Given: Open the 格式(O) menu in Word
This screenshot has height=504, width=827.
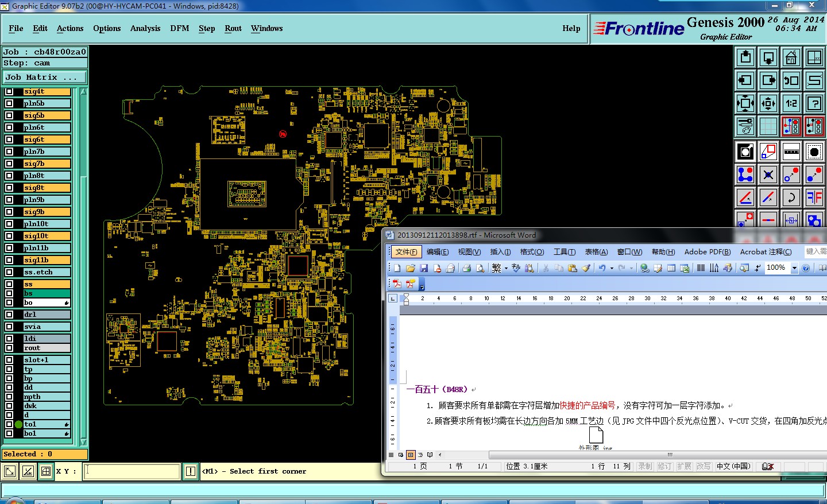Looking at the screenshot, I should [x=532, y=252].
